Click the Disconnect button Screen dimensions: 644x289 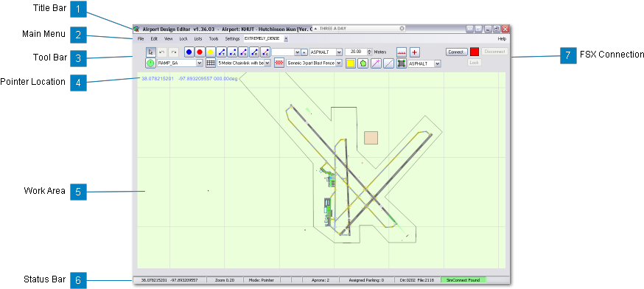pos(494,52)
